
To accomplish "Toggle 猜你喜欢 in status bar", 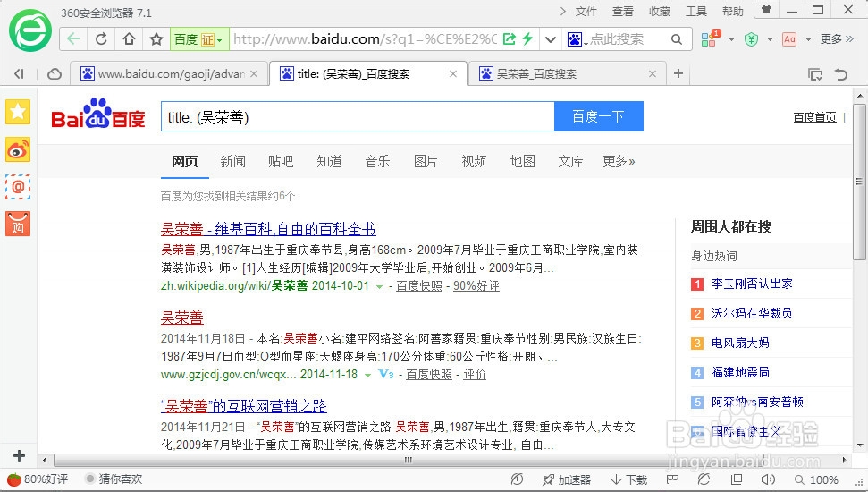I will pyautogui.click(x=114, y=479).
